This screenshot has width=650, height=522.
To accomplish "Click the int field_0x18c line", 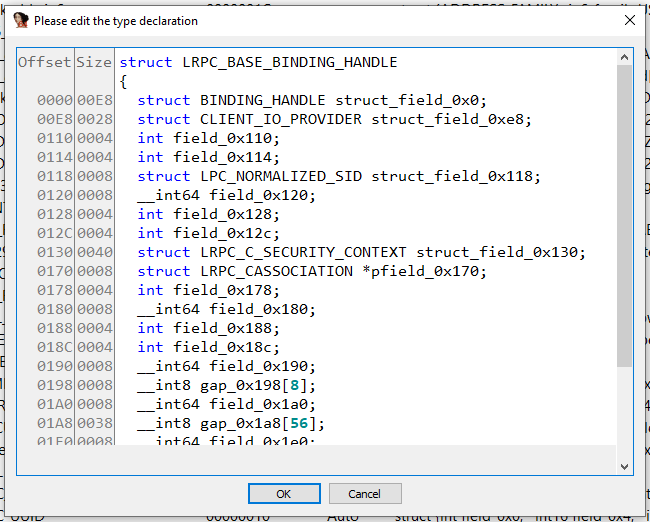I will point(209,347).
